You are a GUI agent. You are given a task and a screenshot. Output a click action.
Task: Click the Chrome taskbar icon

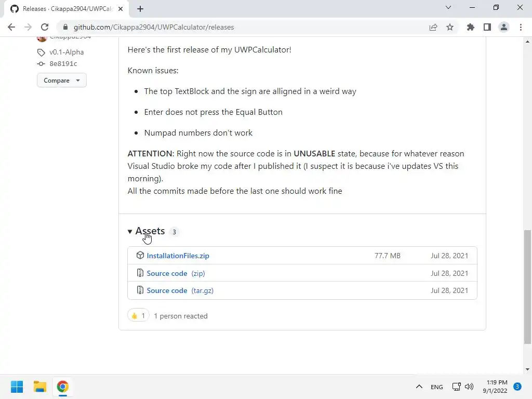(63, 387)
